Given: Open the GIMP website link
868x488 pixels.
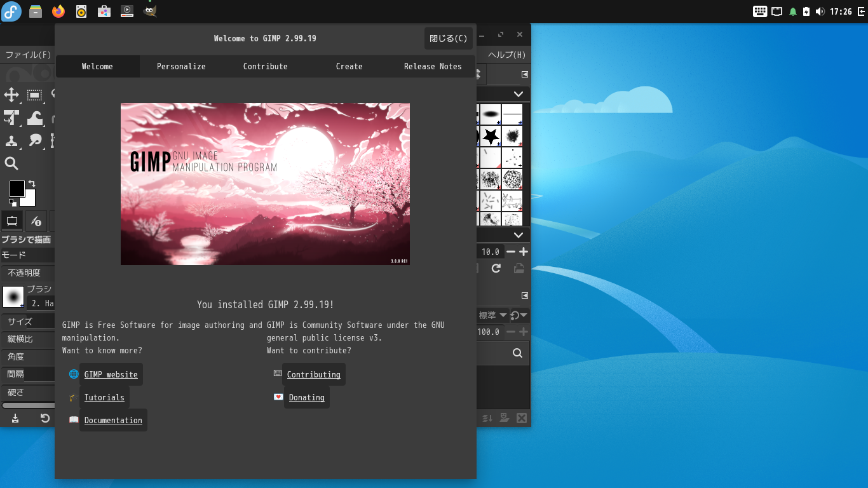Looking at the screenshot, I should coord(111,374).
